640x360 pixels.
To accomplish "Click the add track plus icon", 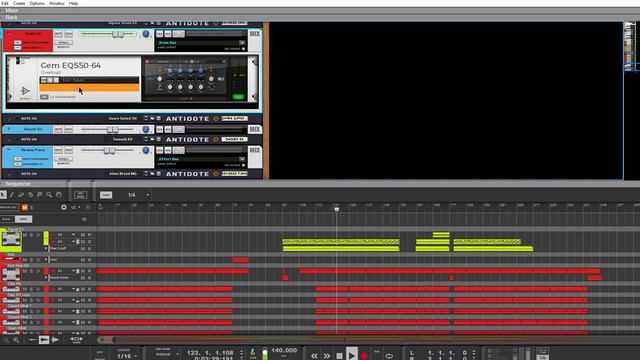I will tap(64, 207).
